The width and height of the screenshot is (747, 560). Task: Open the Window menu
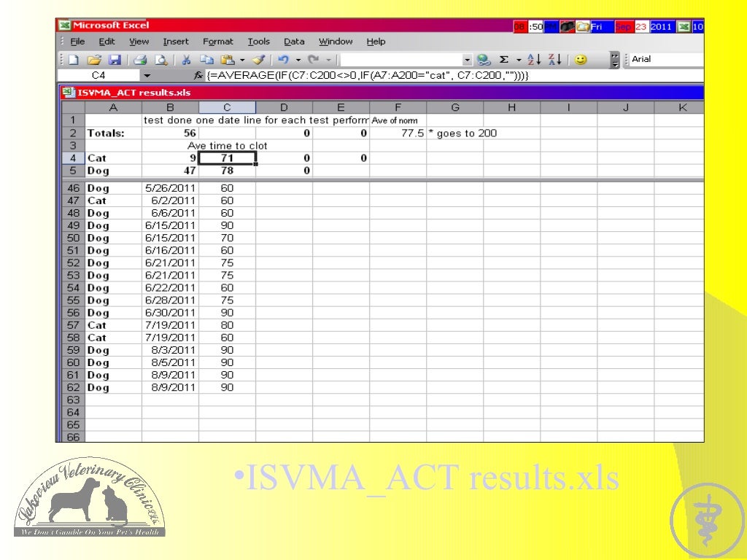tap(336, 42)
